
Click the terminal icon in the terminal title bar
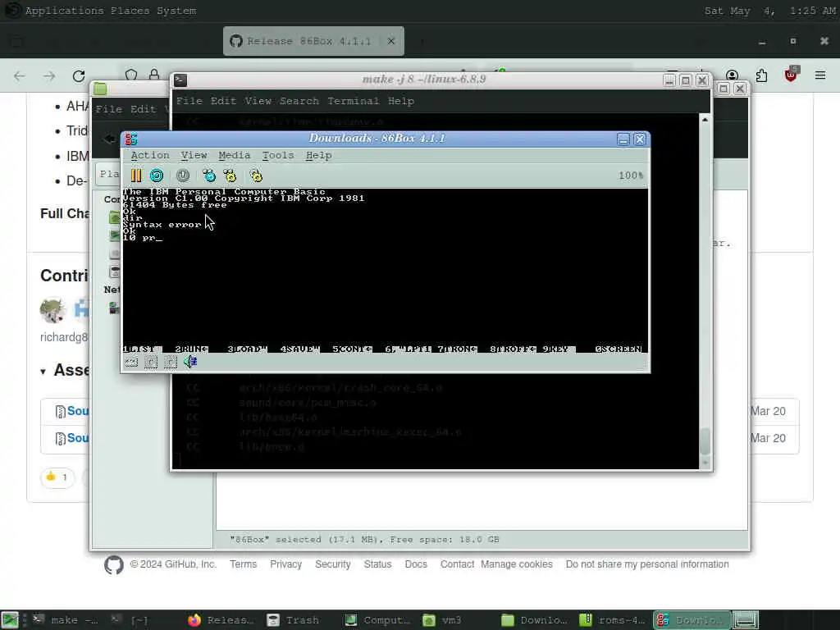coord(180,80)
